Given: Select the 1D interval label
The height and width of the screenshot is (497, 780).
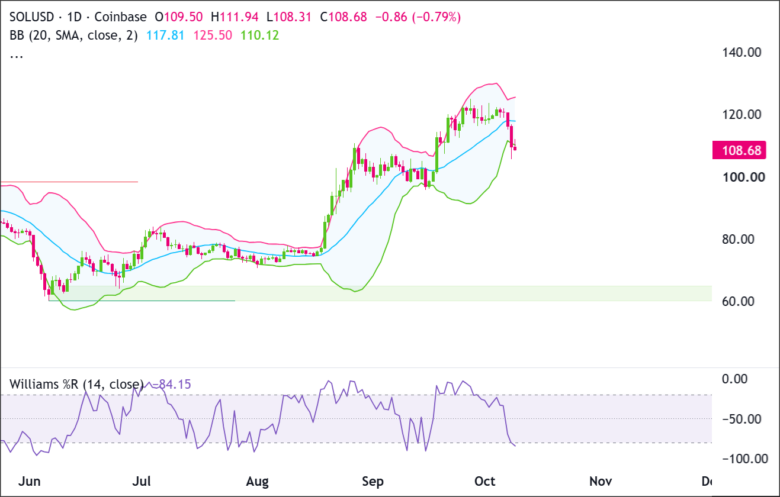Looking at the screenshot, I should pos(74,17).
